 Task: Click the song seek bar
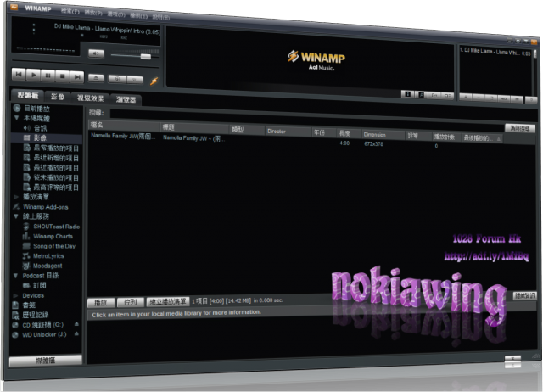85,65
